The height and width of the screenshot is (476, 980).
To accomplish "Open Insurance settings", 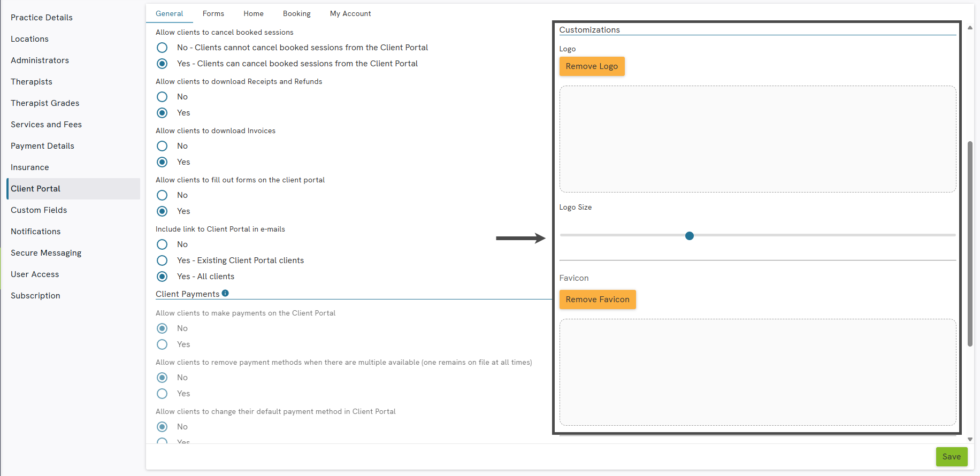I will [x=73, y=167].
